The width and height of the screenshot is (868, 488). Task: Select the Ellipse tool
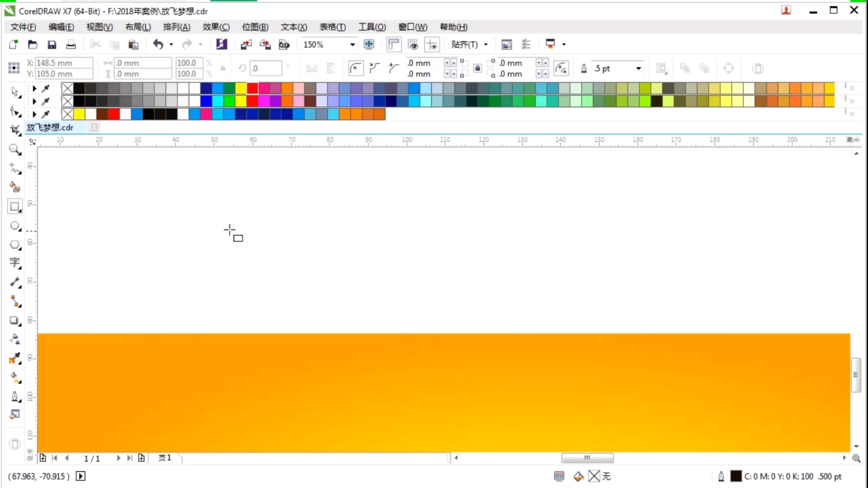(14, 226)
